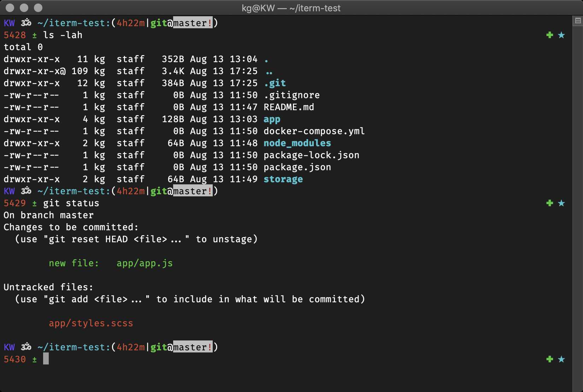
Task: Click the green plus icon on the 5430 prompt line
Action: (x=549, y=359)
